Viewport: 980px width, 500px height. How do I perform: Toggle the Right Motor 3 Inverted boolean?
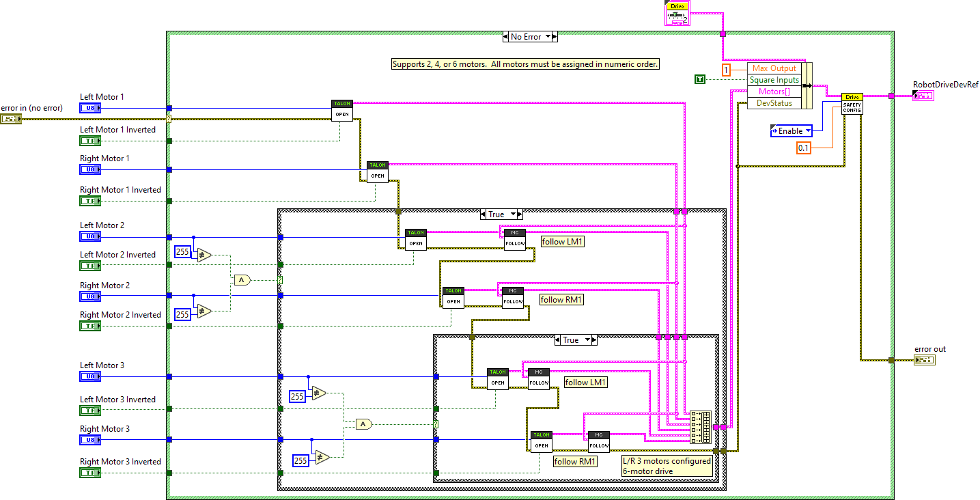coord(89,472)
